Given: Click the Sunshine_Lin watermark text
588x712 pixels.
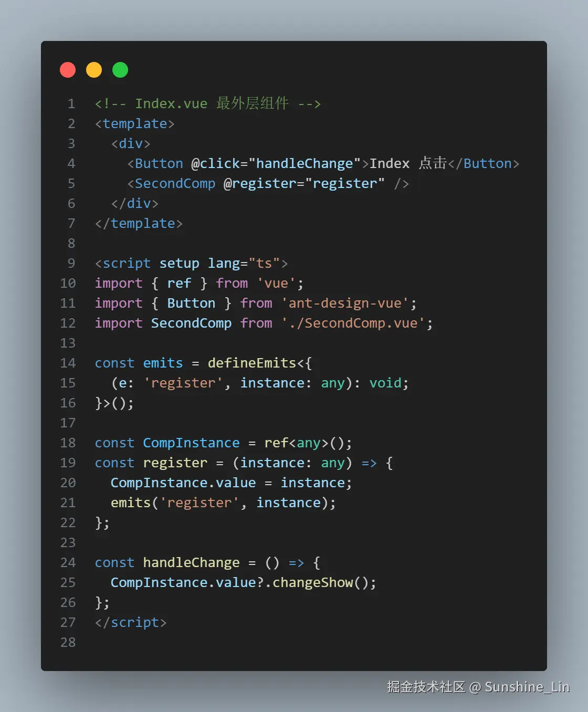Looking at the screenshot, I should [527, 687].
